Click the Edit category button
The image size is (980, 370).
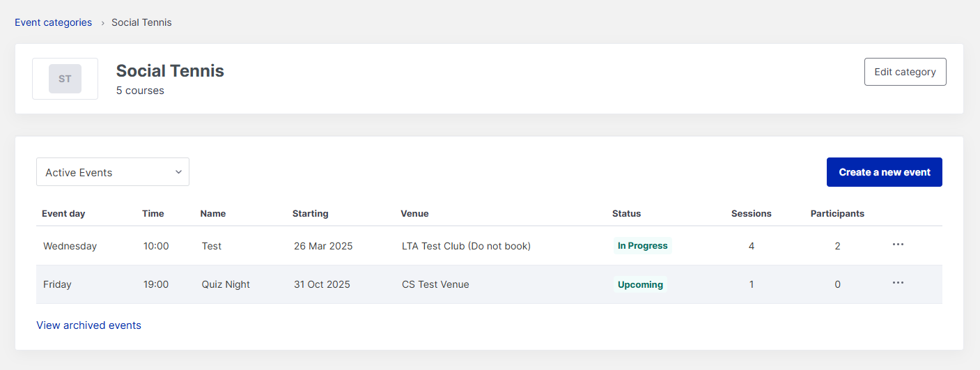click(905, 72)
